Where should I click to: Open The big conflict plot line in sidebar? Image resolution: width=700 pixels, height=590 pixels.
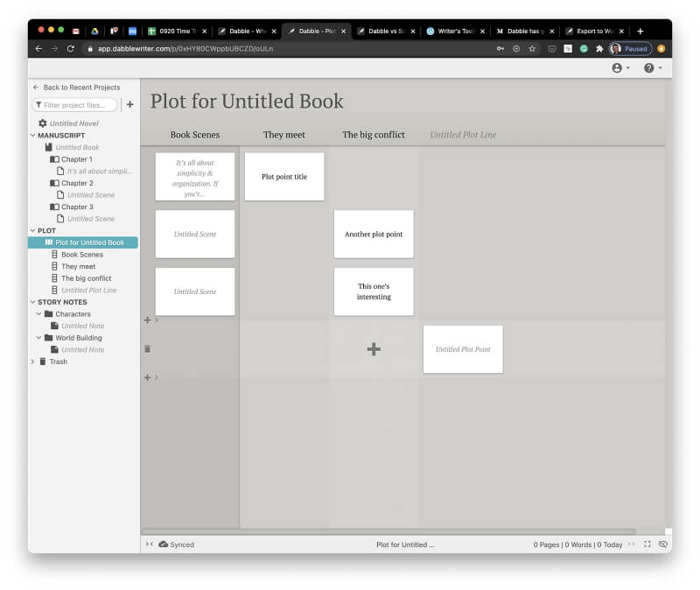pos(81,278)
